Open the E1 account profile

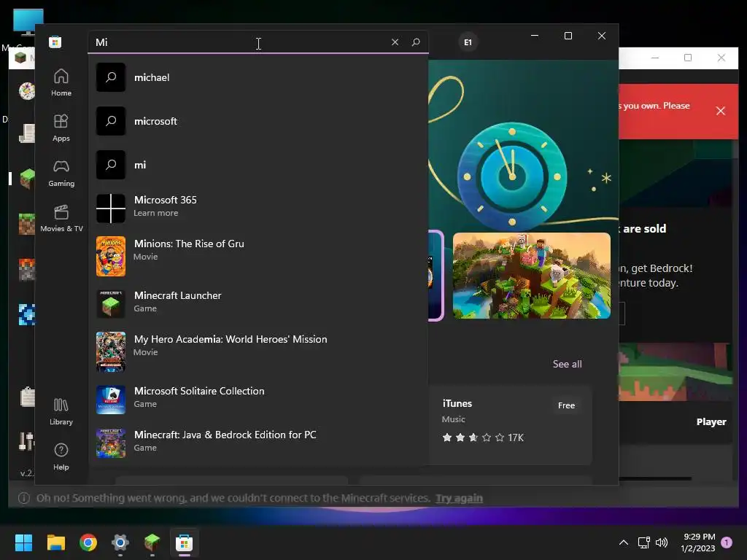[468, 42]
